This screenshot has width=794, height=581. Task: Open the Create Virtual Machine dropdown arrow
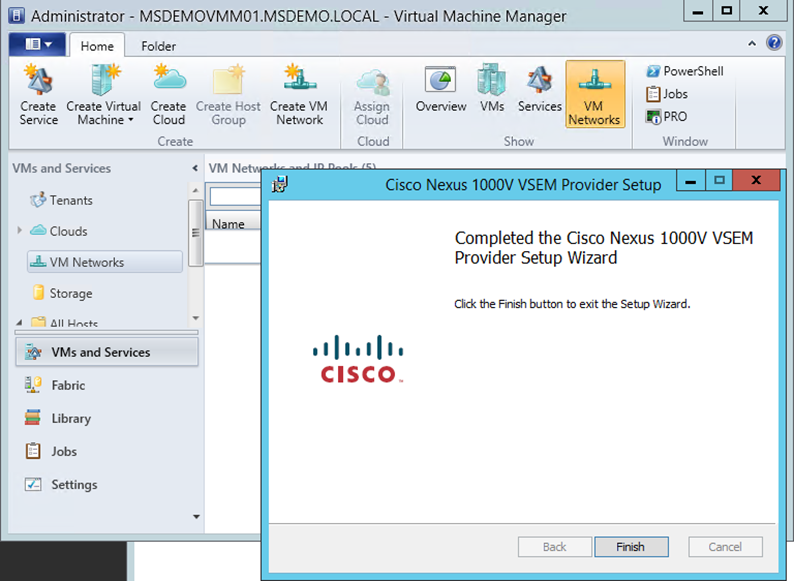pyautogui.click(x=131, y=120)
